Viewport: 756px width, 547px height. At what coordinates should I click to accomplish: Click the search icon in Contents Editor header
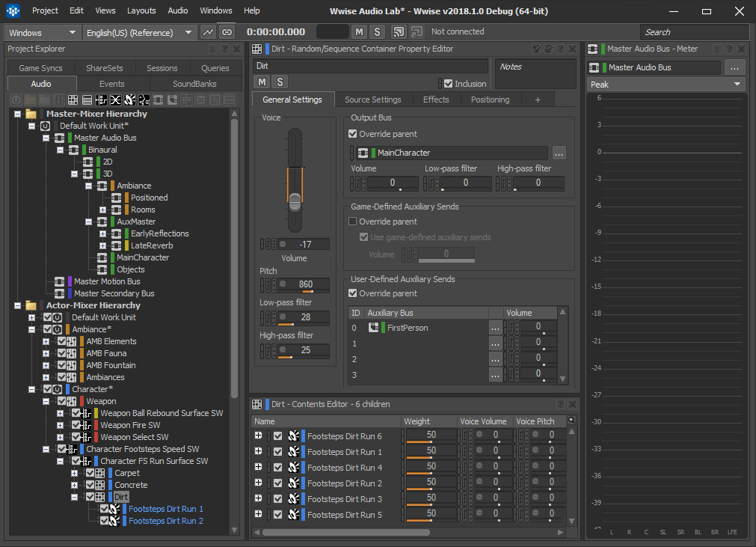tap(571, 420)
